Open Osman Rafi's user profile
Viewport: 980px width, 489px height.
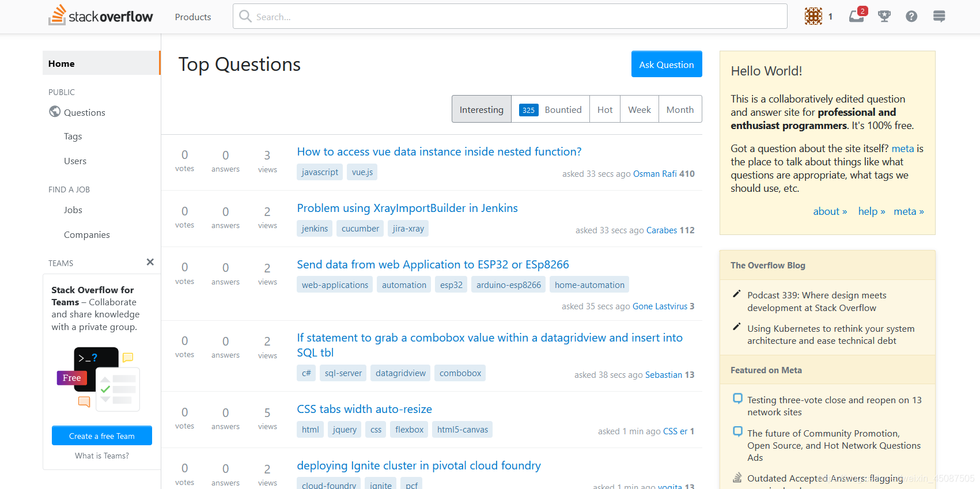click(654, 174)
